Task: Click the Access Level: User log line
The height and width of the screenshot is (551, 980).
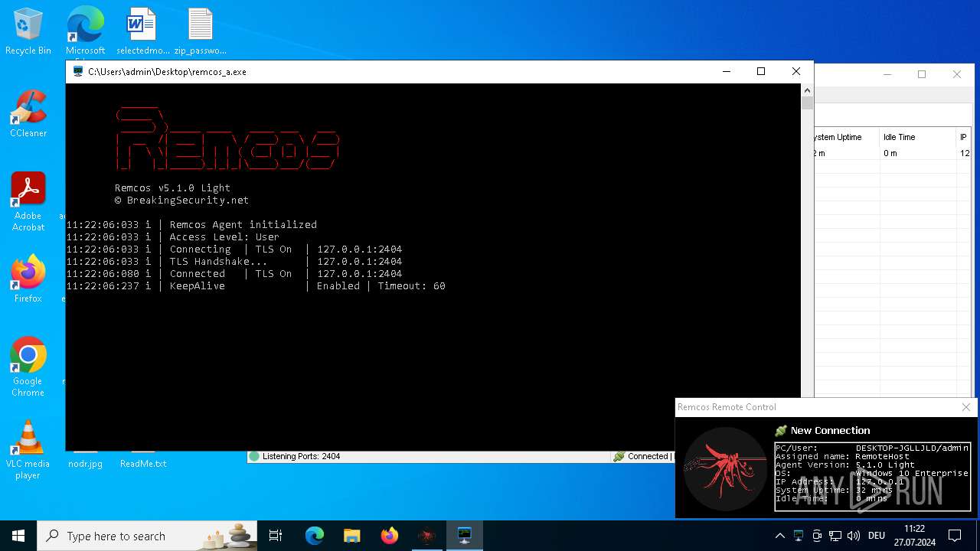Action: (x=173, y=236)
